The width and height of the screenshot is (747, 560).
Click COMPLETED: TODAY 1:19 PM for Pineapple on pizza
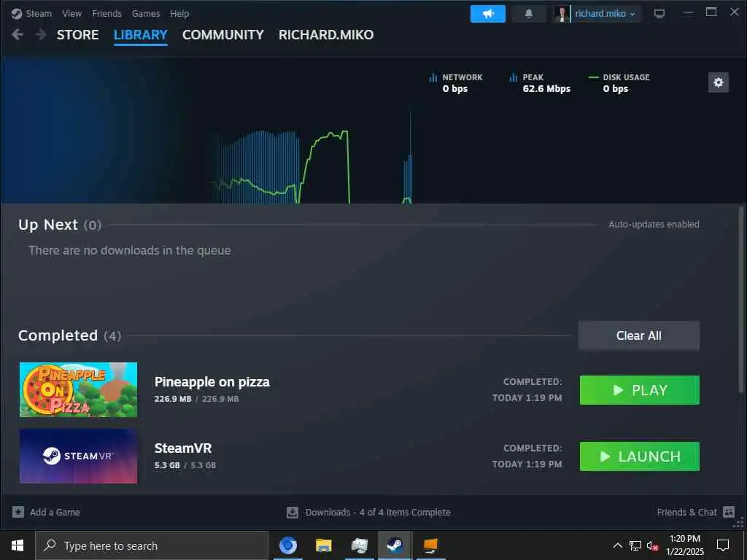click(x=527, y=390)
